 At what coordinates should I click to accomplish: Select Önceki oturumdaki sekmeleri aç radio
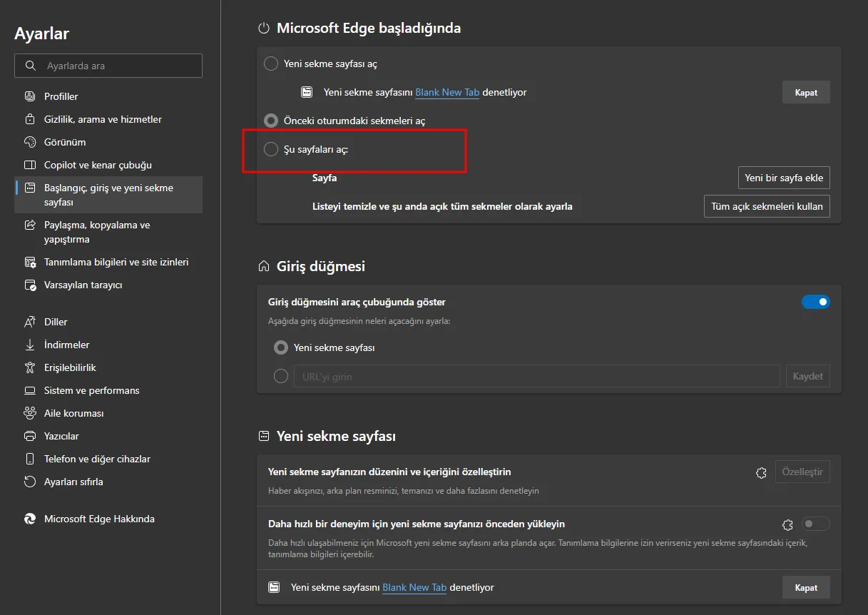tap(271, 121)
